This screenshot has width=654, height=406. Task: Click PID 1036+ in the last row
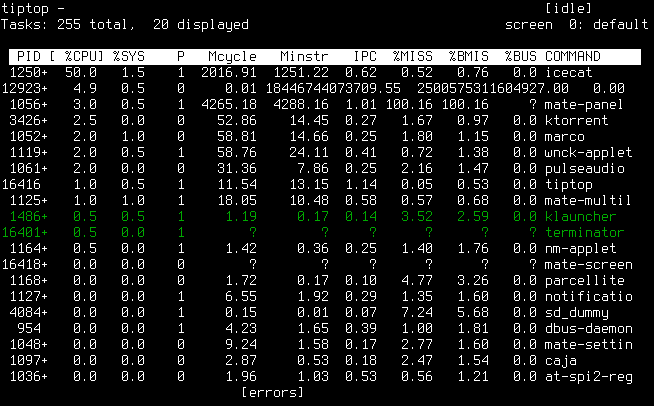pyautogui.click(x=29, y=376)
